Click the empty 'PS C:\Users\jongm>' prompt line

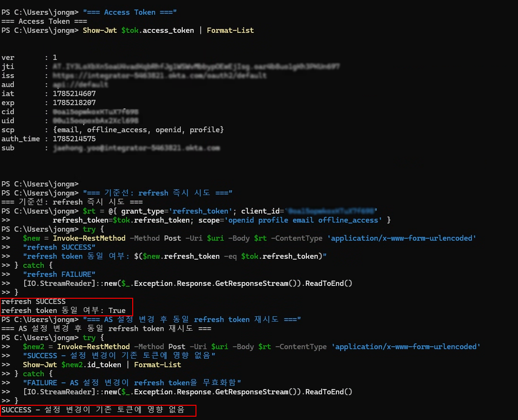[x=40, y=184]
